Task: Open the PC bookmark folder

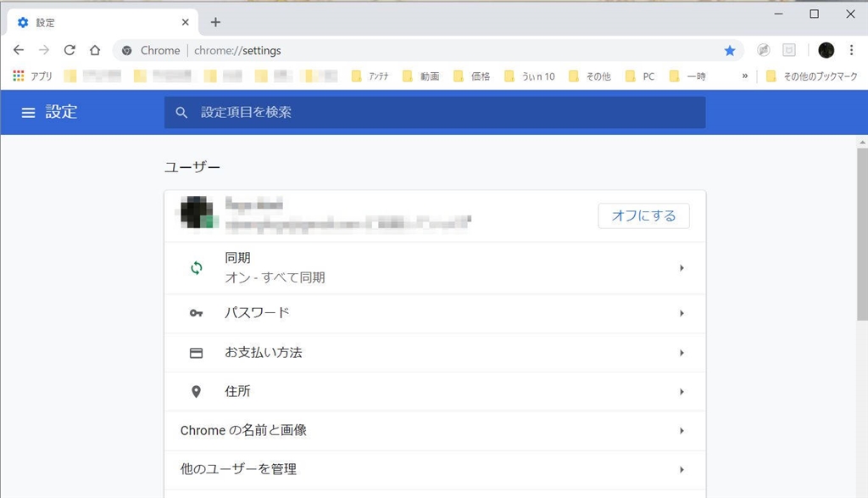Action: (x=640, y=76)
